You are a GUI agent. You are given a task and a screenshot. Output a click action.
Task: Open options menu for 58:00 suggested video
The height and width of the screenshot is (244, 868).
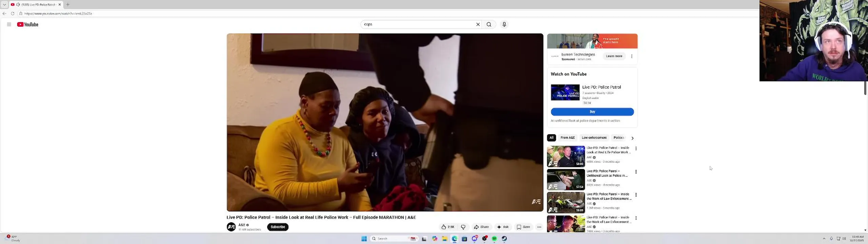(x=636, y=148)
